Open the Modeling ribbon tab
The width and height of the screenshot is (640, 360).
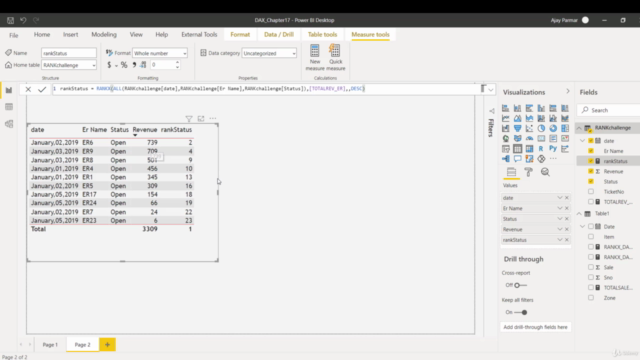[x=104, y=35]
